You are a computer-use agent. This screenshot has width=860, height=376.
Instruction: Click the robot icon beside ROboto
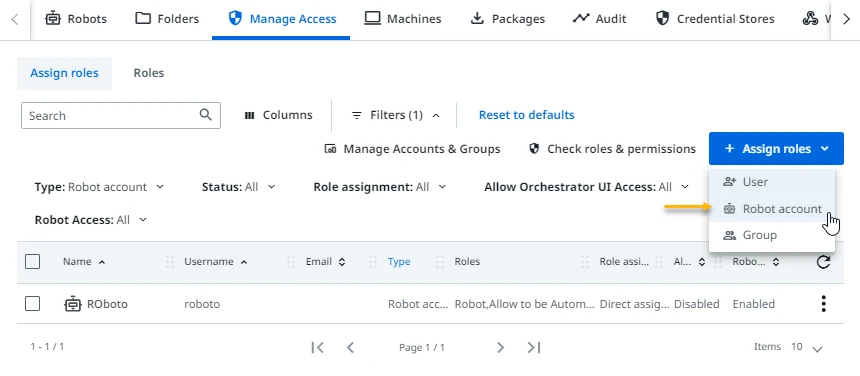pos(72,304)
